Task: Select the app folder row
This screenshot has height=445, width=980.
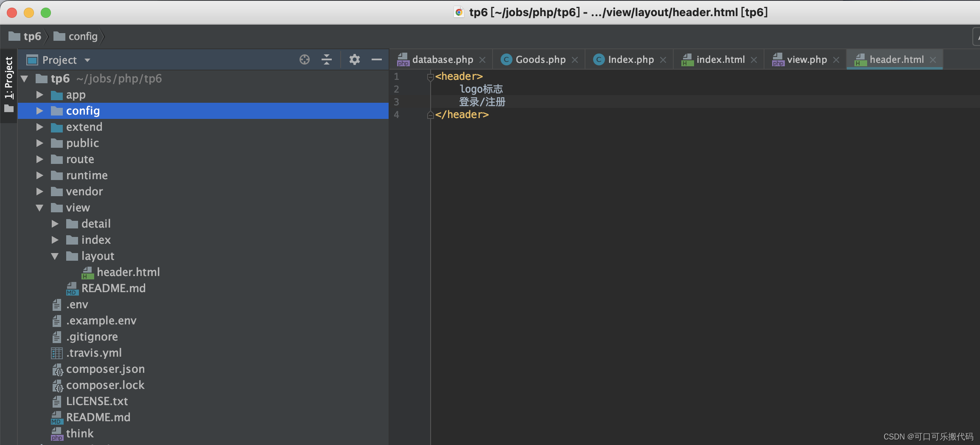Action: click(x=203, y=95)
